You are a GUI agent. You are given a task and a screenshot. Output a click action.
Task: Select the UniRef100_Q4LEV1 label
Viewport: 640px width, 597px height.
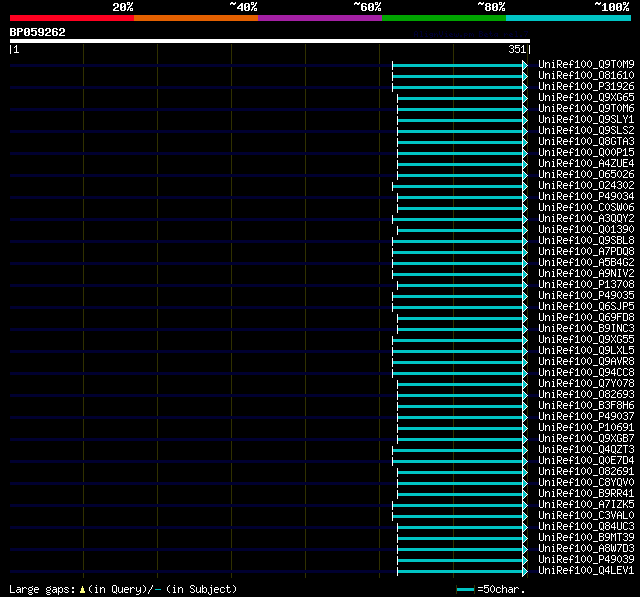coord(586,571)
